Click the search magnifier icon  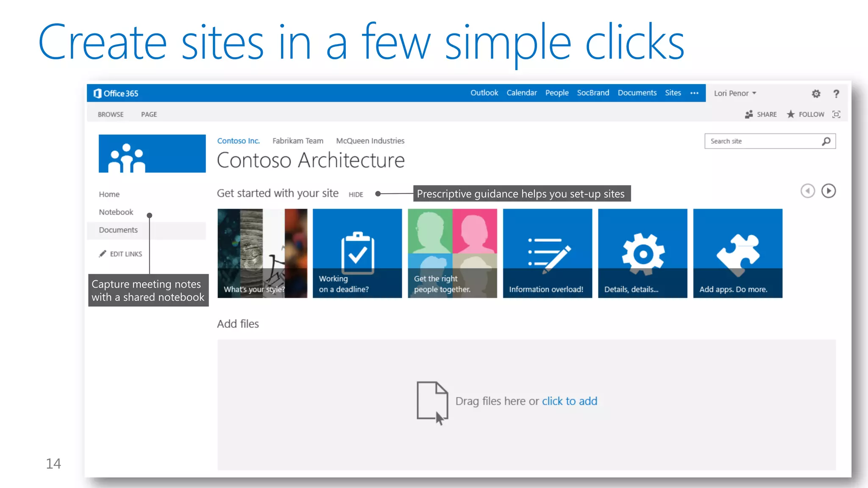(x=826, y=141)
